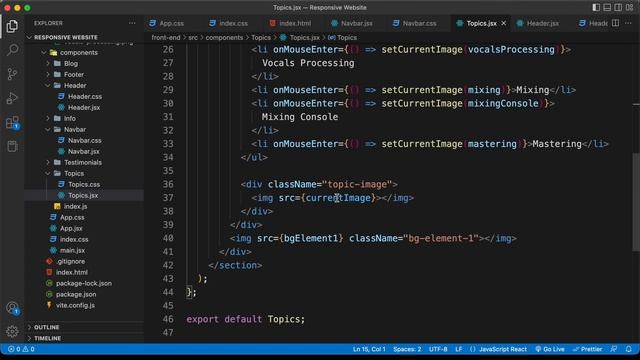Viewport: 640px width, 360px height.
Task: Toggle the bottom panel layout icon
Action: [607, 7]
